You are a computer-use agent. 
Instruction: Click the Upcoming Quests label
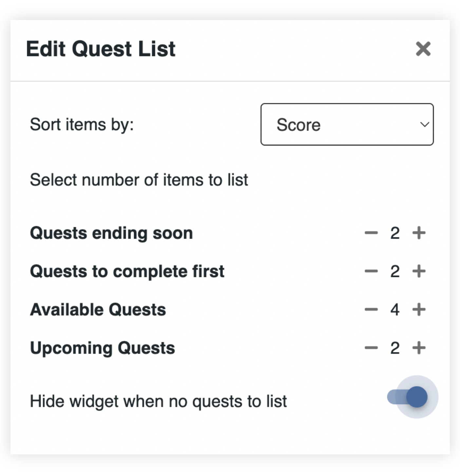click(x=103, y=348)
